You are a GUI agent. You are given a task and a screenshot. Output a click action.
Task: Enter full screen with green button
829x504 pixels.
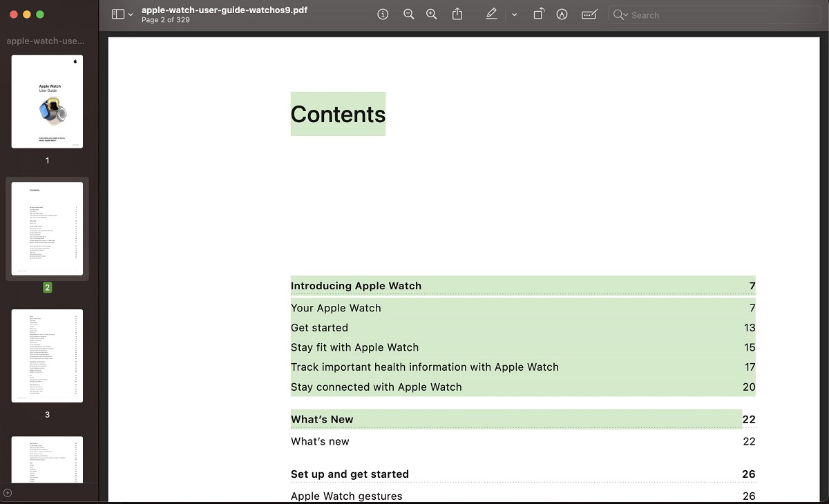pyautogui.click(x=40, y=14)
